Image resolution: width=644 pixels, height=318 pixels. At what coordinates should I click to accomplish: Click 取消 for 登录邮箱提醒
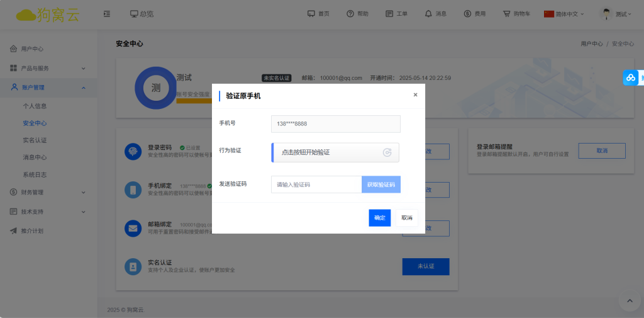point(602,151)
